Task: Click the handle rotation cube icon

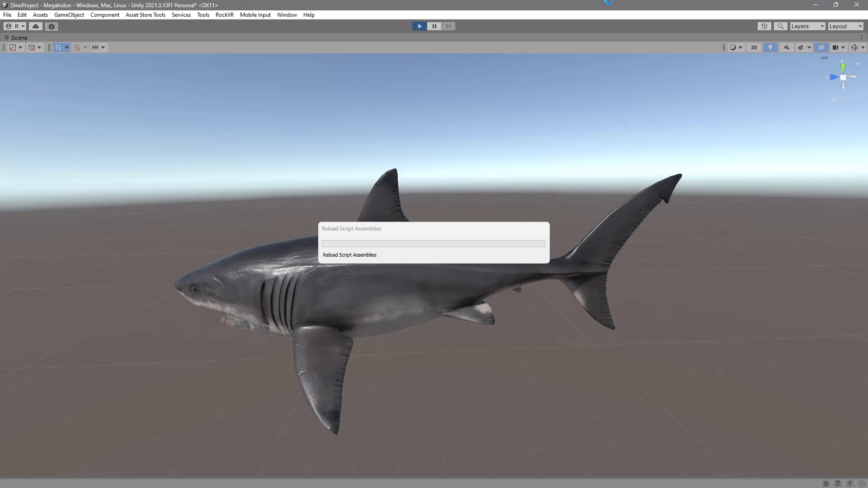Action: (32, 47)
